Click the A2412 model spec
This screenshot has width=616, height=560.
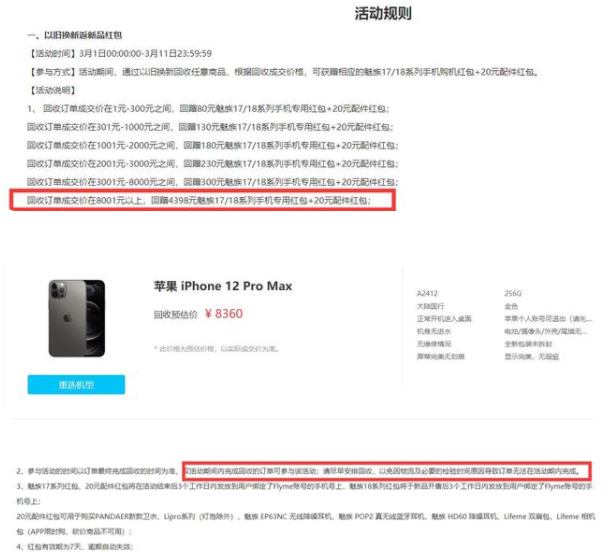[427, 293]
